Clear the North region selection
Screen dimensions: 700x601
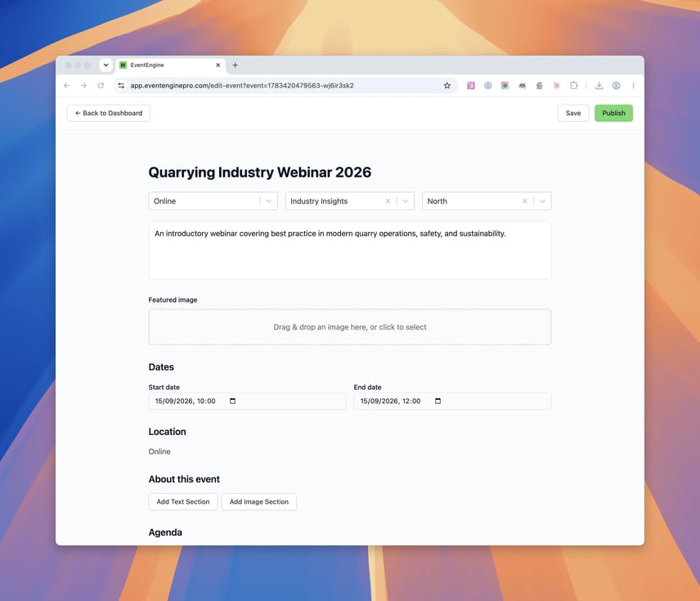[x=525, y=201]
